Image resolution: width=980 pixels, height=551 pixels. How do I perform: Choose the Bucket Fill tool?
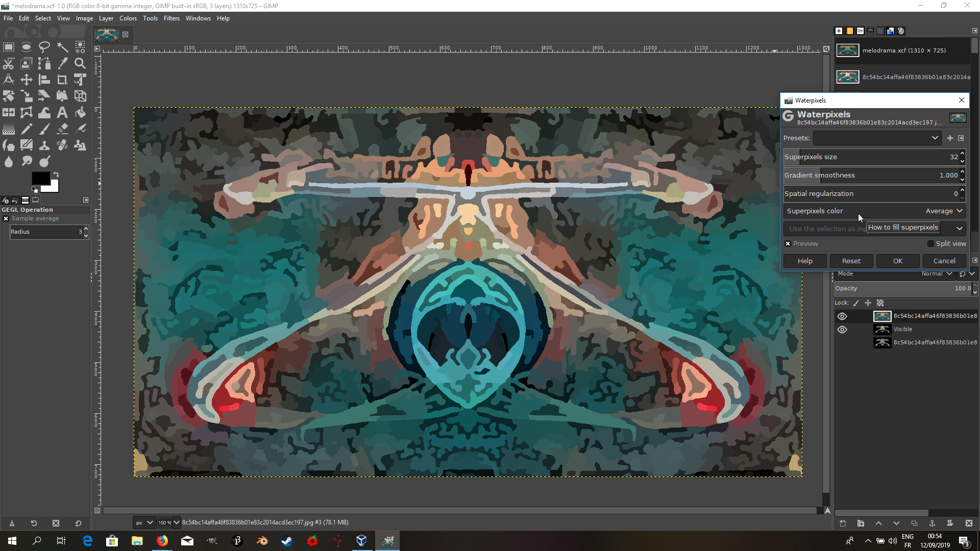coord(80,112)
